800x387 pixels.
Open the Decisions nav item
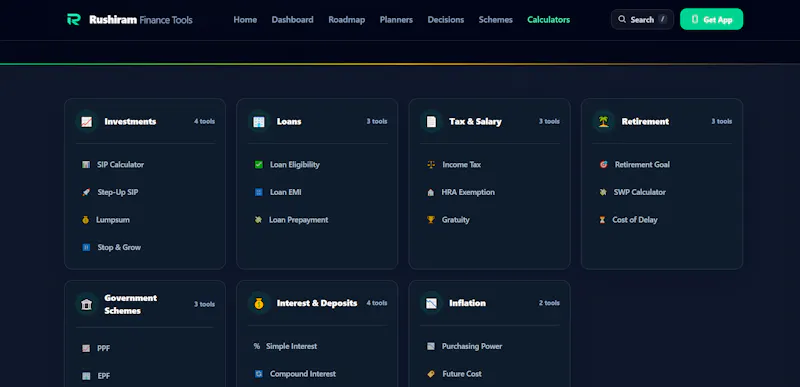click(x=445, y=19)
